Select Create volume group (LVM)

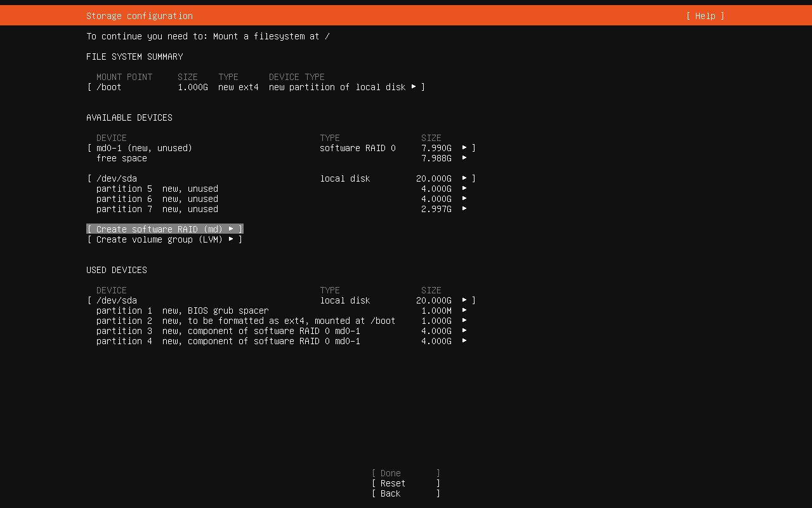click(x=165, y=239)
